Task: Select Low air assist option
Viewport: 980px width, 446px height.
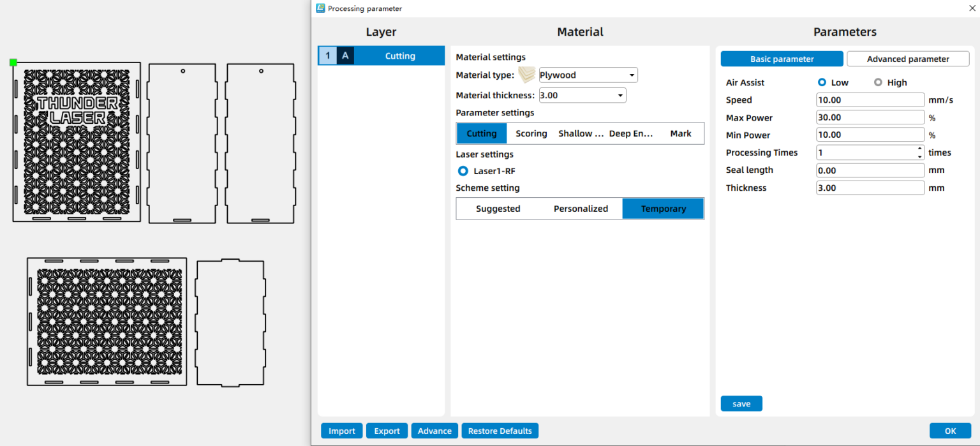Action: pos(822,82)
